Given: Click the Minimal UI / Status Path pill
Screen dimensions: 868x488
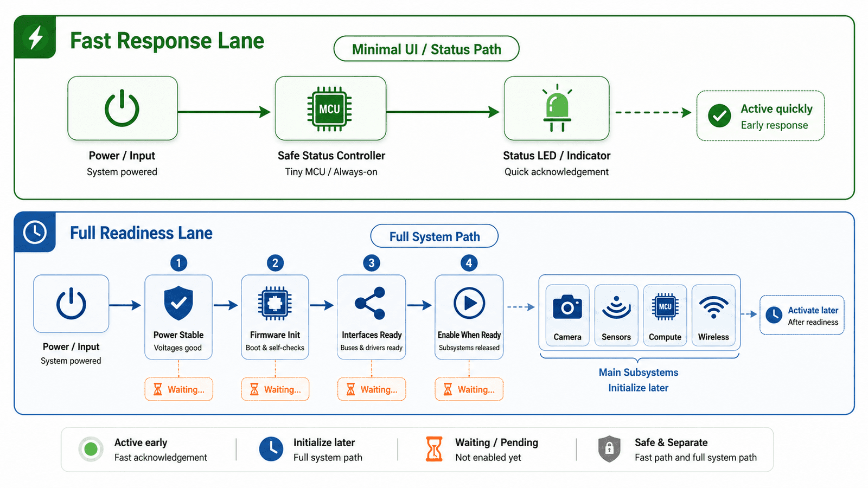Looking at the screenshot, I should pyautogui.click(x=426, y=49).
